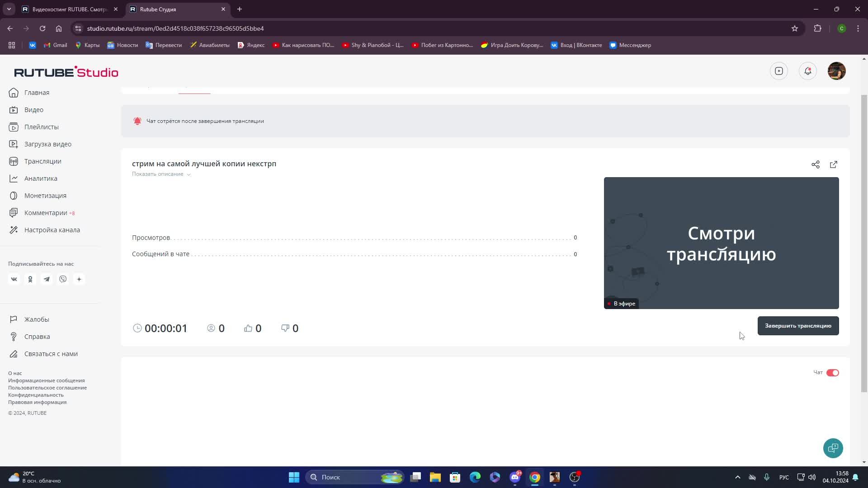Open RUTUBE's Odnoklassniki social icon
The width and height of the screenshot is (868, 488).
click(x=30, y=279)
